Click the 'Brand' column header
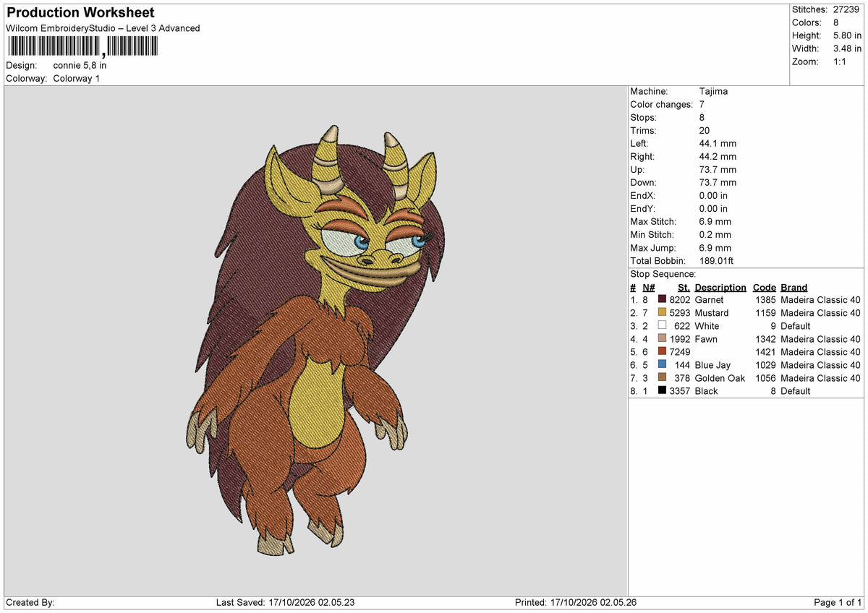 tap(794, 287)
